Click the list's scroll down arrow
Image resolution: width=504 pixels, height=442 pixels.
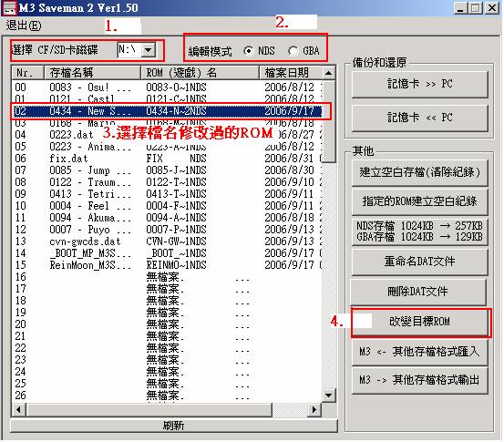coord(328,395)
